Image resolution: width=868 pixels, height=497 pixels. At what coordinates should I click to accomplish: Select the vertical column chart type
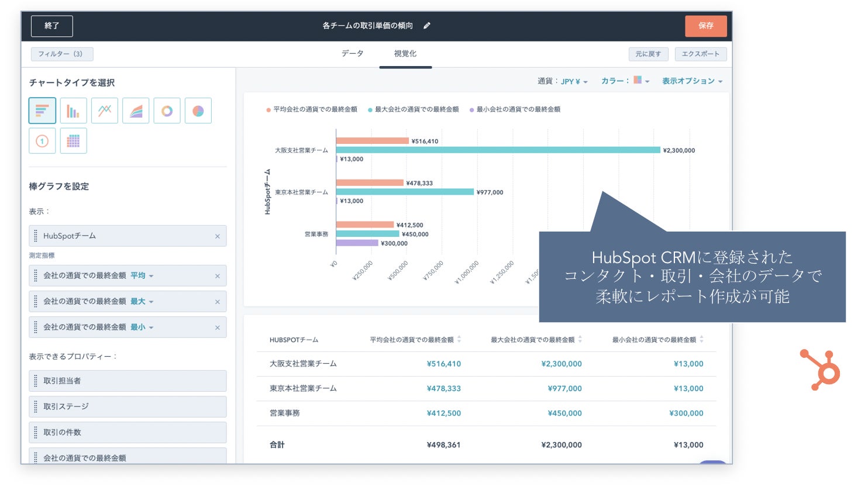(x=73, y=111)
